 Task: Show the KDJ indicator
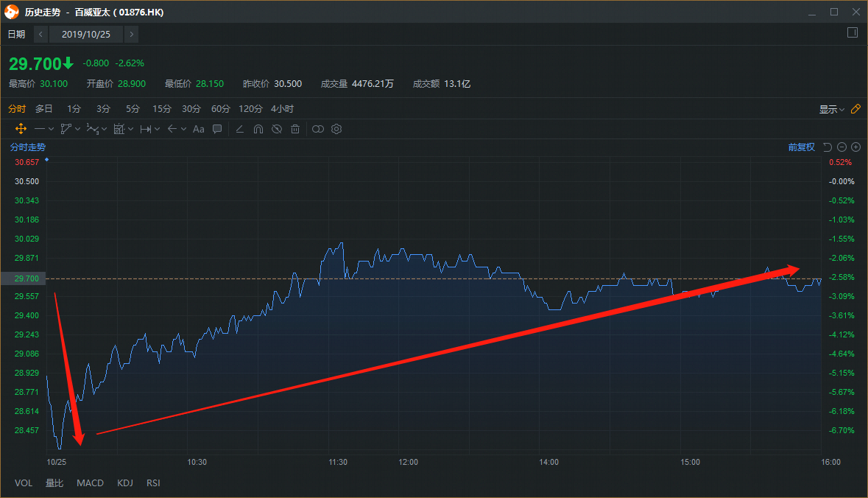[125, 483]
